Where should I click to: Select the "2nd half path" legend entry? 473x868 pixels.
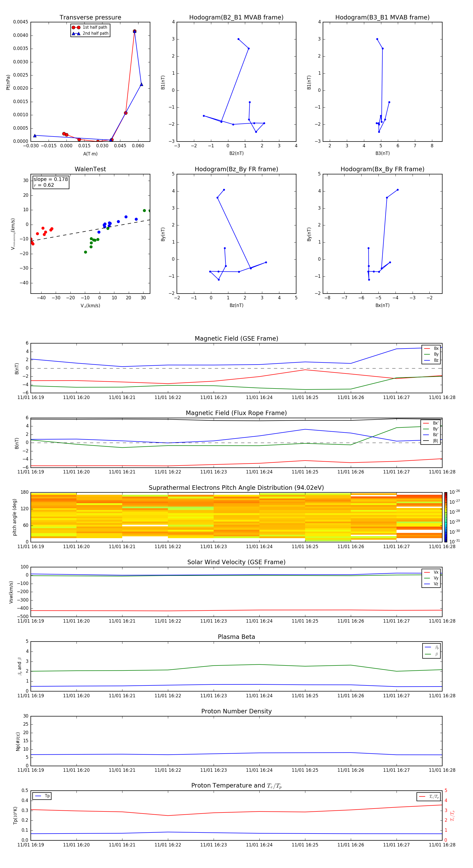(x=90, y=33)
